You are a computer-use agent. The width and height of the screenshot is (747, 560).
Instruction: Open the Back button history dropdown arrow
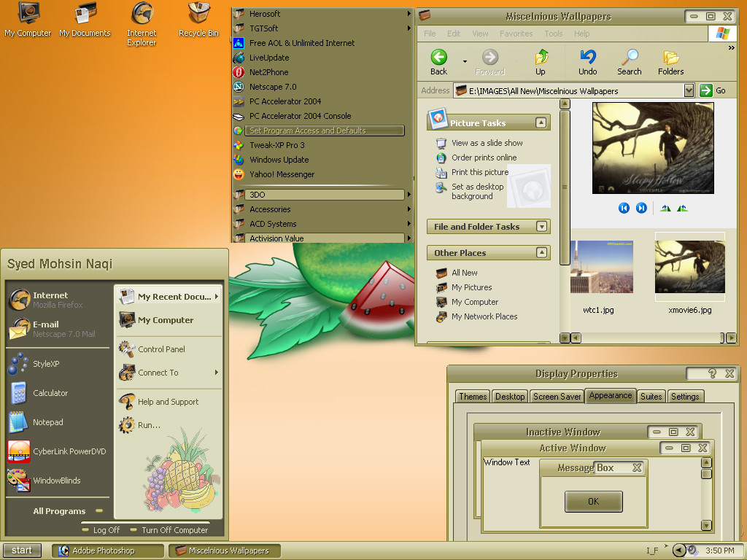(465, 62)
